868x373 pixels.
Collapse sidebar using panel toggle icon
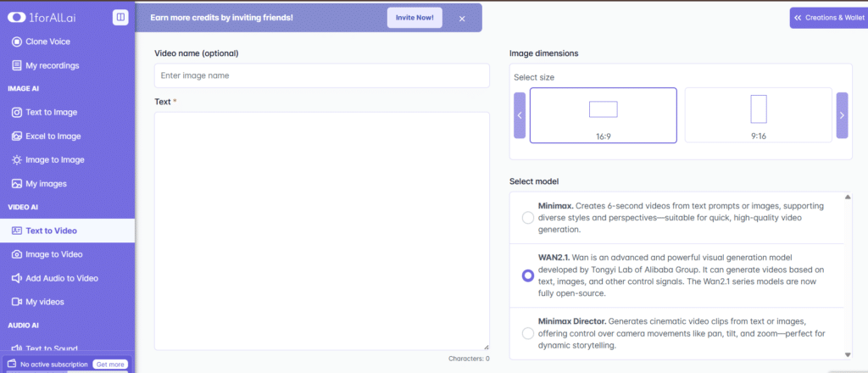[121, 17]
